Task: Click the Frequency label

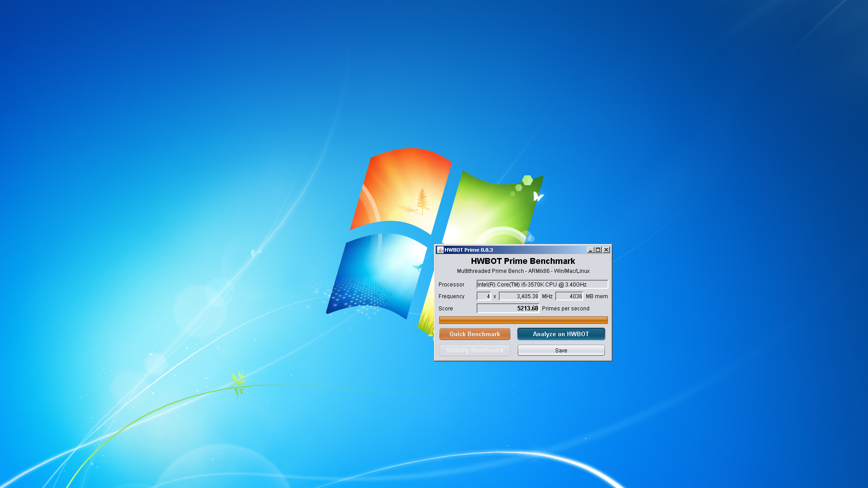Action: click(x=451, y=296)
